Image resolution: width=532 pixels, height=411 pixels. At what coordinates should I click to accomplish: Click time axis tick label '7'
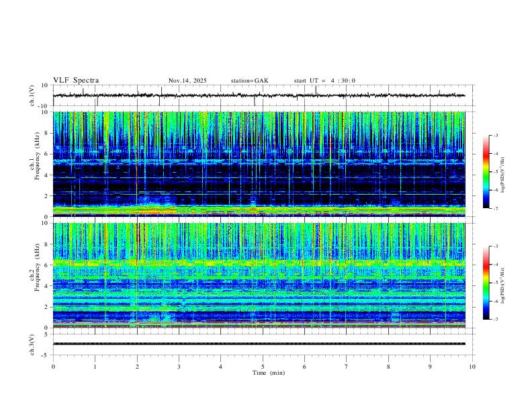click(x=347, y=367)
